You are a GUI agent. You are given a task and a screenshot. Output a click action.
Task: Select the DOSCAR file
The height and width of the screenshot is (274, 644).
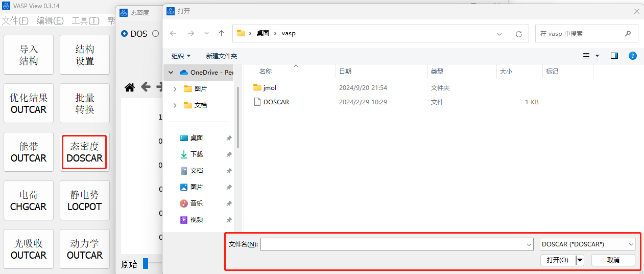pos(276,102)
